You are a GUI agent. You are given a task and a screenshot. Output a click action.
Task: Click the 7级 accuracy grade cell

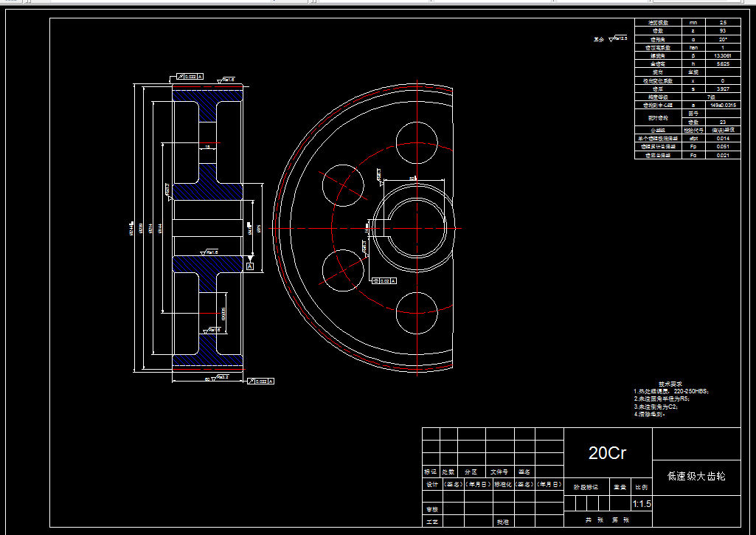pyautogui.click(x=711, y=97)
